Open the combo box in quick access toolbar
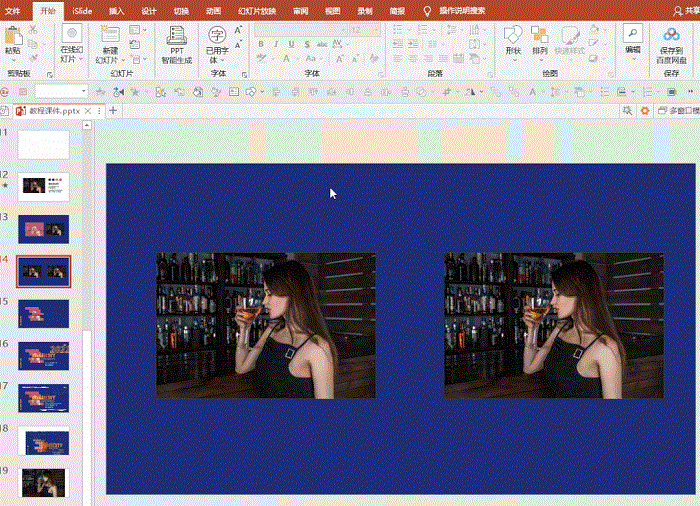This screenshot has height=506, width=700. click(x=61, y=91)
